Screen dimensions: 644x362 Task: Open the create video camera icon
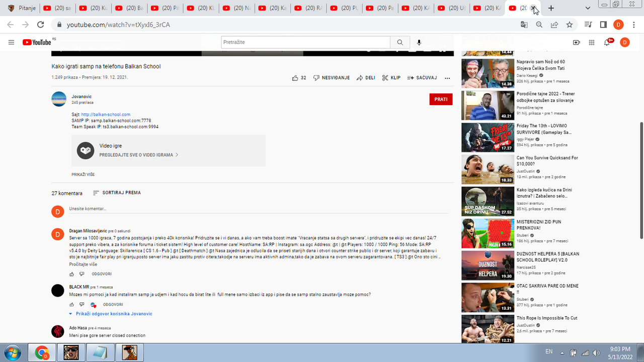pyautogui.click(x=577, y=42)
